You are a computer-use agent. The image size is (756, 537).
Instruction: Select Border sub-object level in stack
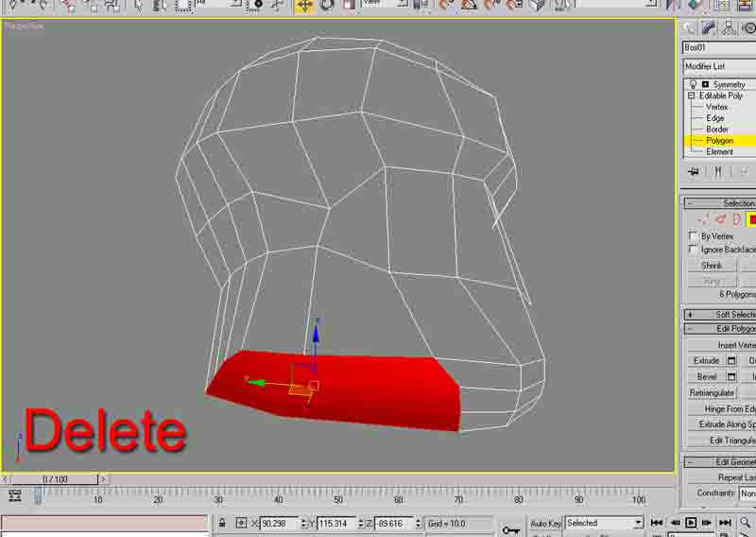[x=717, y=130]
